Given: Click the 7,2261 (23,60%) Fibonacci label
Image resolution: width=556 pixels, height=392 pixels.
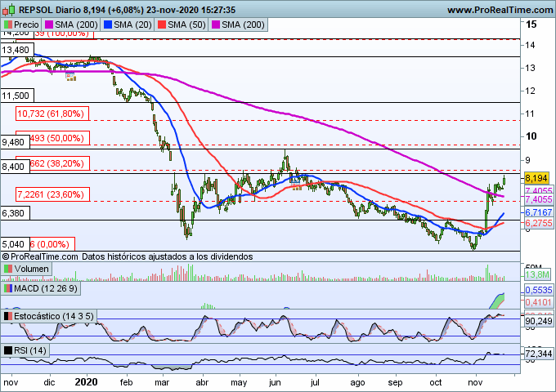Looking at the screenshot, I should 52,194.
